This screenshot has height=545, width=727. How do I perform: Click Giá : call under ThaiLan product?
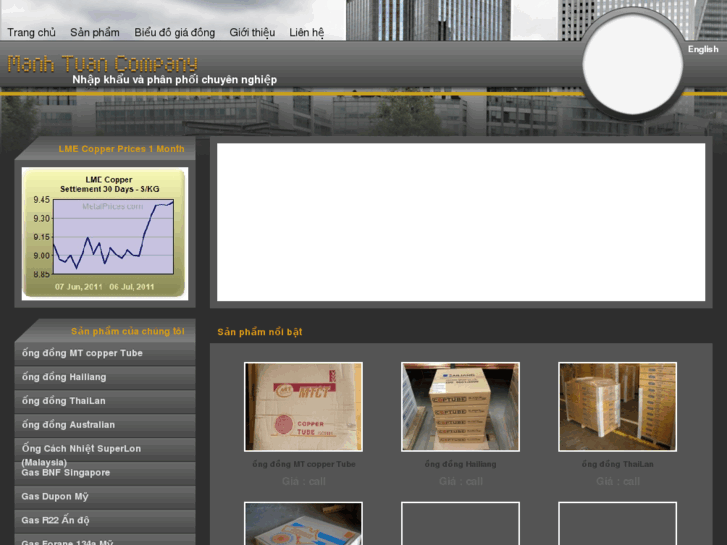coord(618,481)
